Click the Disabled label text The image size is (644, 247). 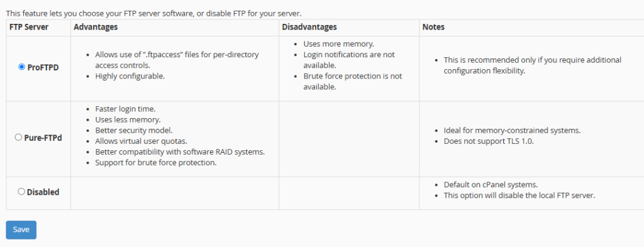pyautogui.click(x=43, y=192)
